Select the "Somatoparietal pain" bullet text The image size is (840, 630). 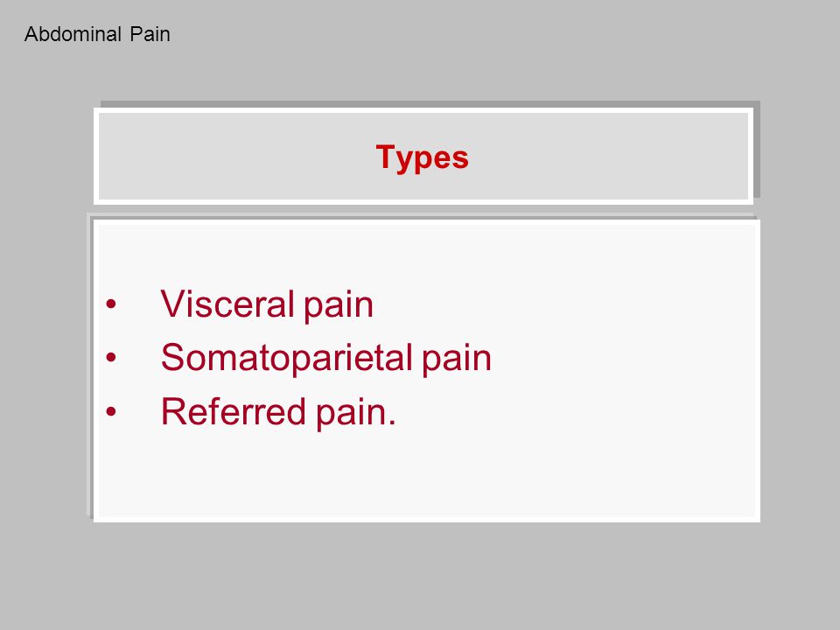pos(325,358)
